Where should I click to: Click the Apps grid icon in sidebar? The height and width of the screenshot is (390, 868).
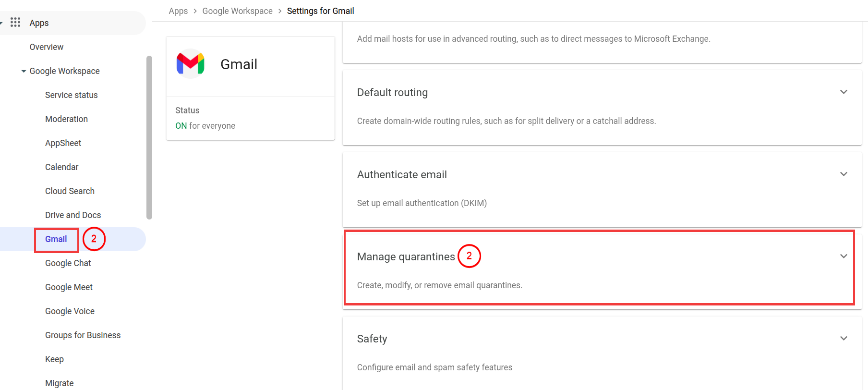[15, 22]
